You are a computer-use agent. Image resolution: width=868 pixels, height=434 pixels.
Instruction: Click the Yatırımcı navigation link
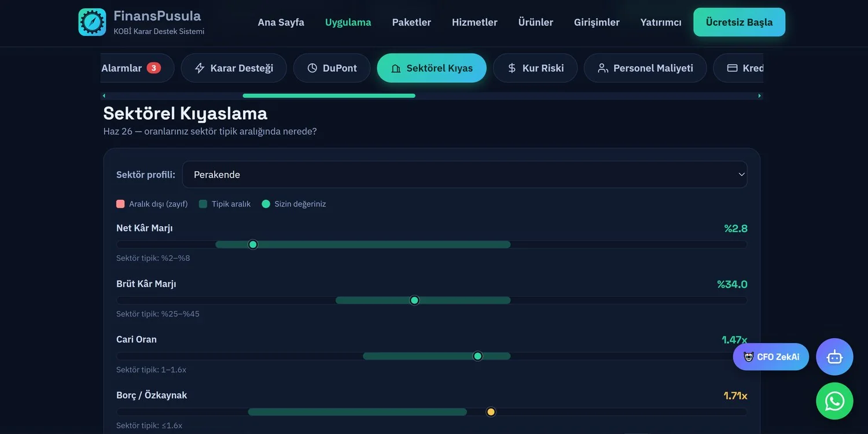[x=661, y=22]
